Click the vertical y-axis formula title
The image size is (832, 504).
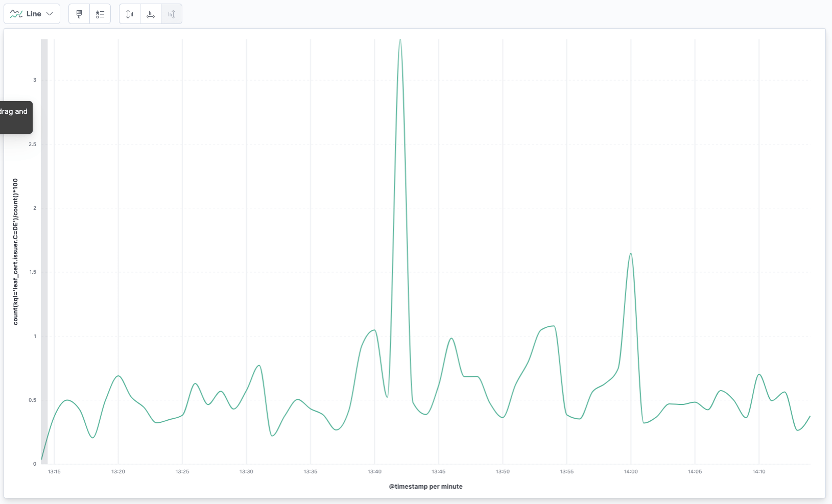tap(15, 251)
